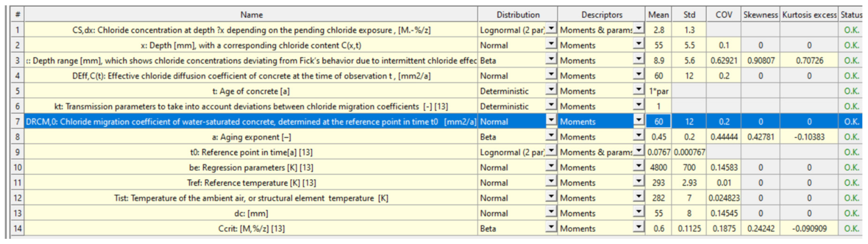Click the Kurtosis excess column header
Viewport: 868px width, 244px height.
click(x=809, y=15)
